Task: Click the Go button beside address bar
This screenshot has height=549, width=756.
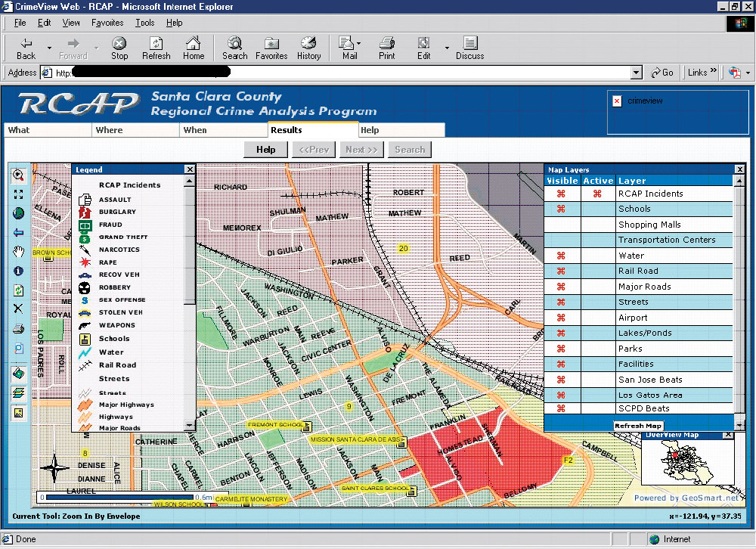Action: coord(662,73)
